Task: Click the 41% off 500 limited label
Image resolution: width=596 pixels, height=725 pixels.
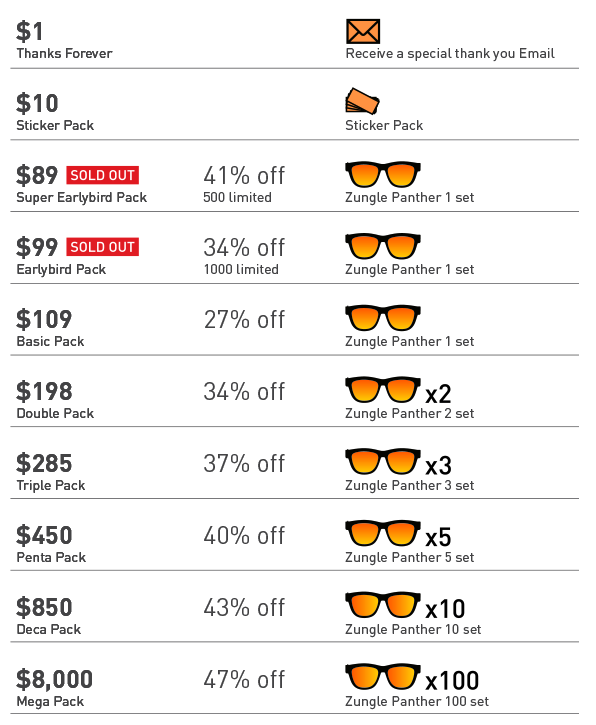Action: [x=244, y=184]
